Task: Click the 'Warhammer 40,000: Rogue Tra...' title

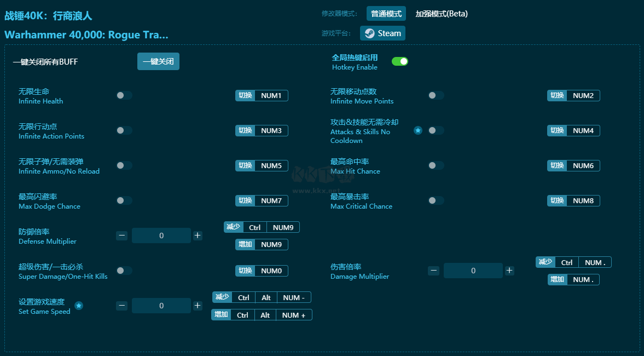Action: 86,35
